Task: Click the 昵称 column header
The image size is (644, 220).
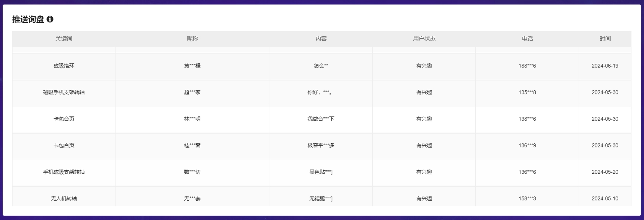Action: 192,39
